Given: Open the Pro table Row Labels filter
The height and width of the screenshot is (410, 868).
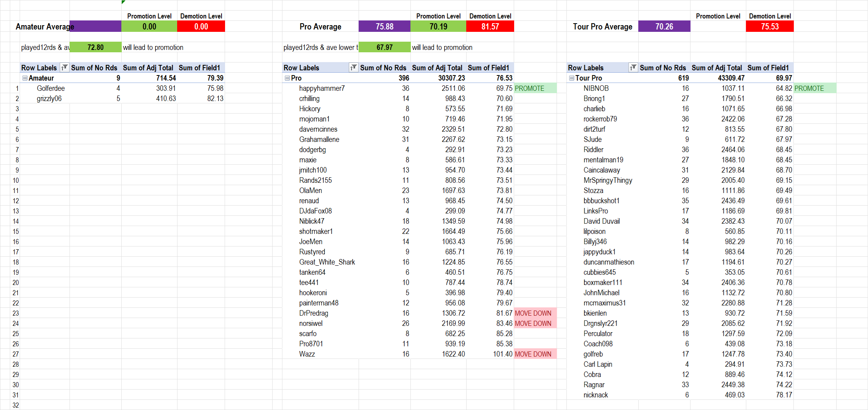Looking at the screenshot, I should point(353,68).
